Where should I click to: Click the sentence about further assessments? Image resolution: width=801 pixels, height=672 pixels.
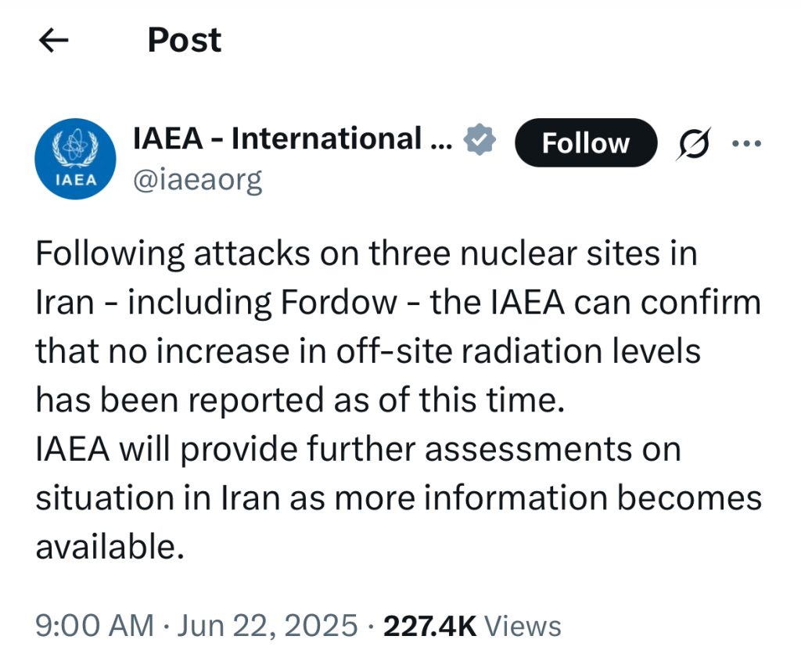click(x=398, y=498)
